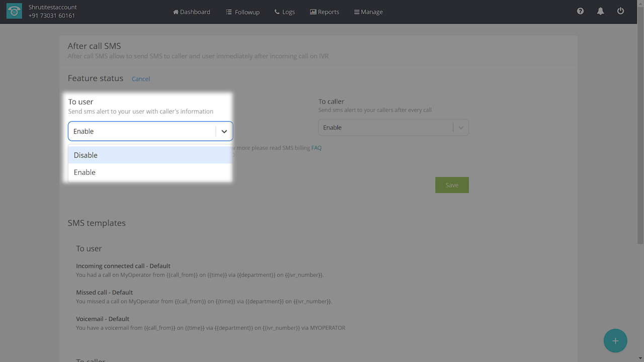The width and height of the screenshot is (644, 362).
Task: Click the account name Shrutitestaccount
Action: coord(52,8)
